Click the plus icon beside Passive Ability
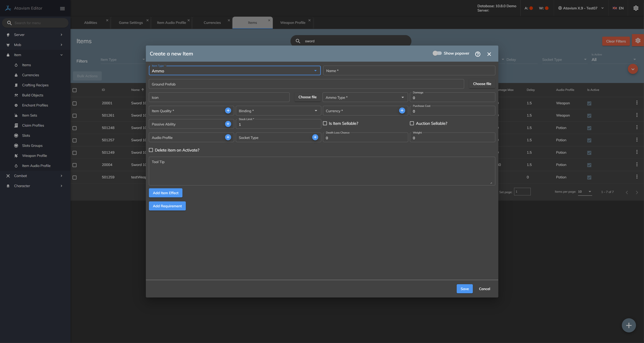644x343 pixels. click(228, 124)
